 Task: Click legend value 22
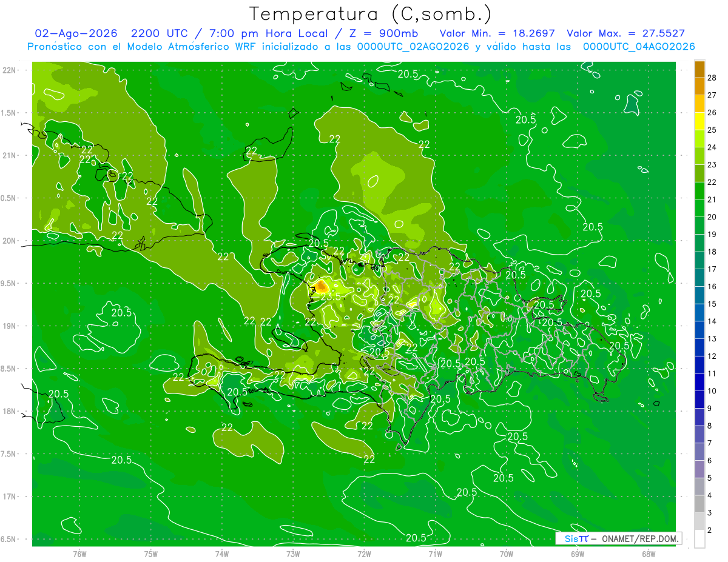pos(712,182)
